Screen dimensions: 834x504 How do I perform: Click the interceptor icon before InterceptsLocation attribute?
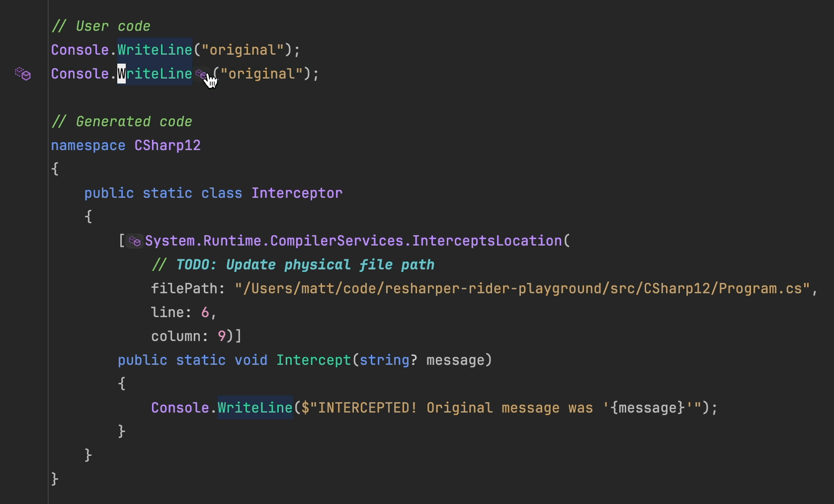coord(134,241)
